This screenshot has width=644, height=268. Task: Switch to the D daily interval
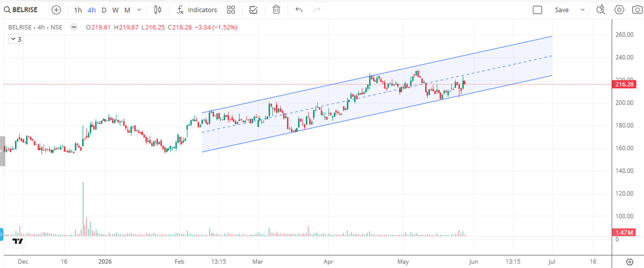(x=104, y=10)
